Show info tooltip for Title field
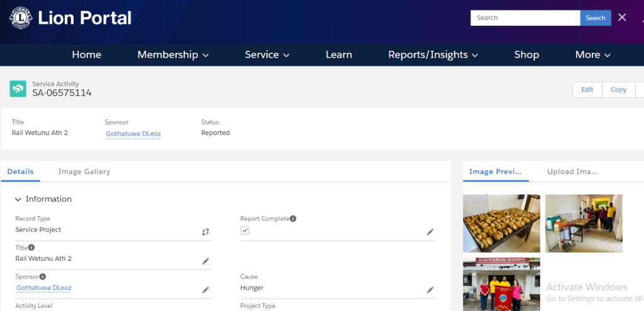 31,248
